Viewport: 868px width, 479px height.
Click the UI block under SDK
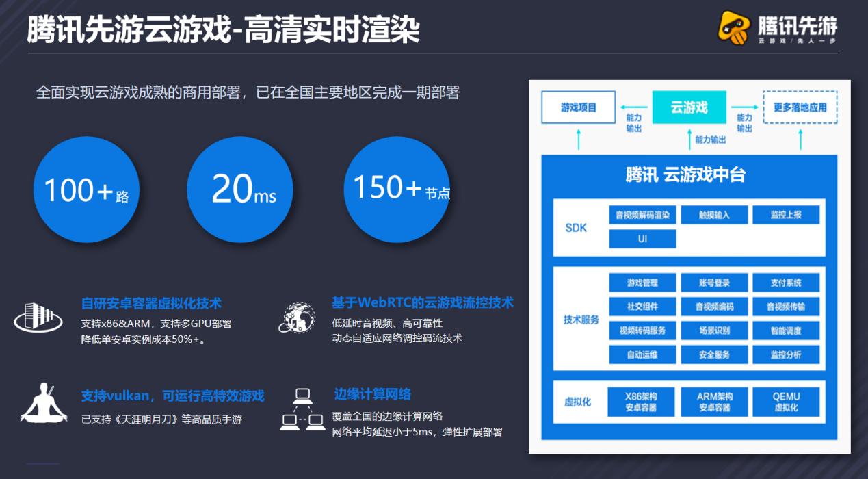tap(642, 239)
